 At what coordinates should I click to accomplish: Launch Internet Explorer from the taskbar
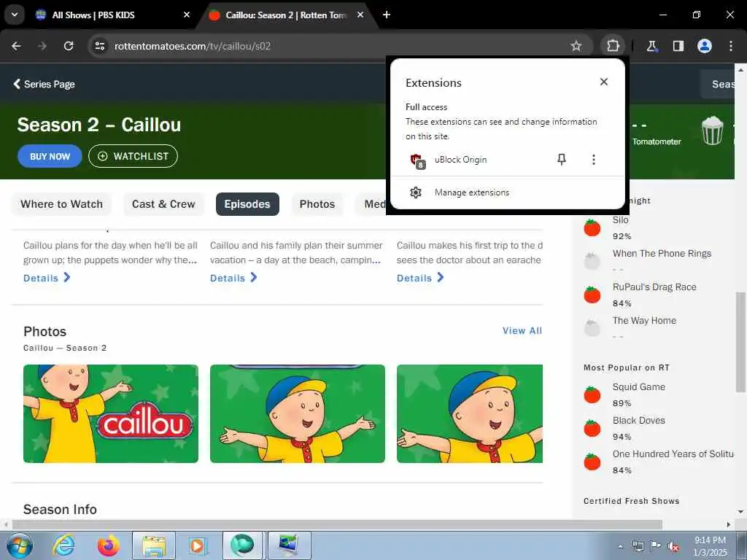64,545
